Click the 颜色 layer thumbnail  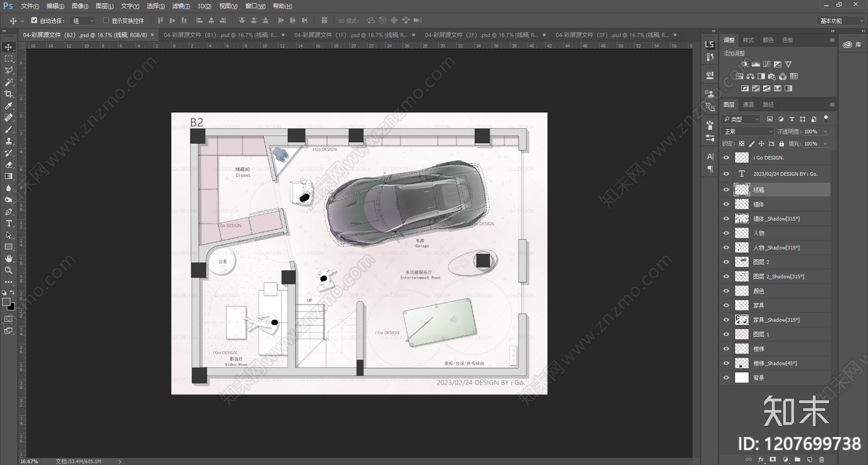point(742,291)
